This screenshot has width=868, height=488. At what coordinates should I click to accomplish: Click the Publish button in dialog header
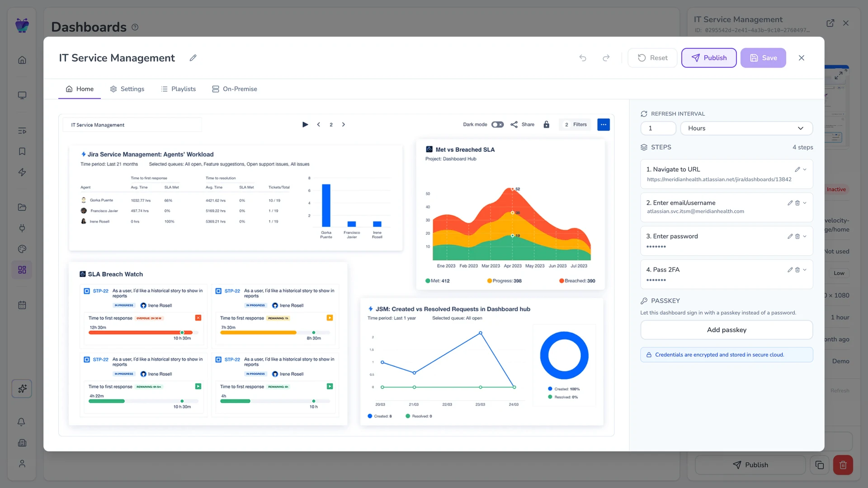[x=709, y=58]
